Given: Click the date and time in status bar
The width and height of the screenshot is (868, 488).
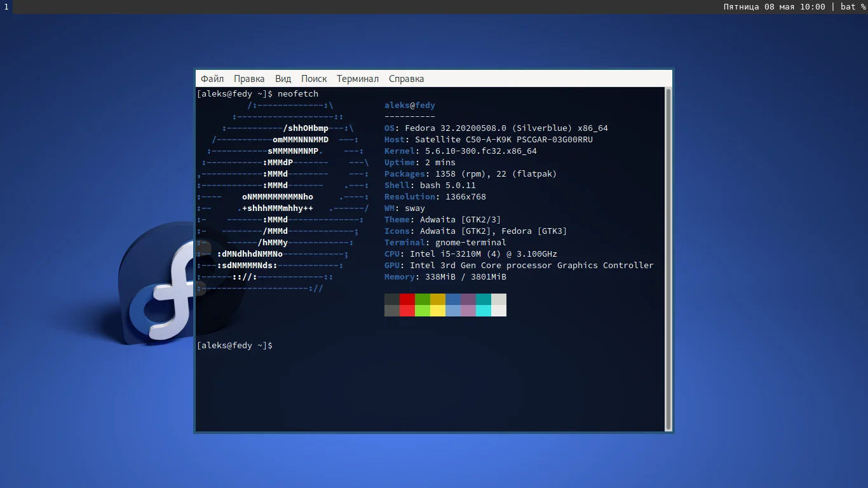Looking at the screenshot, I should (774, 7).
